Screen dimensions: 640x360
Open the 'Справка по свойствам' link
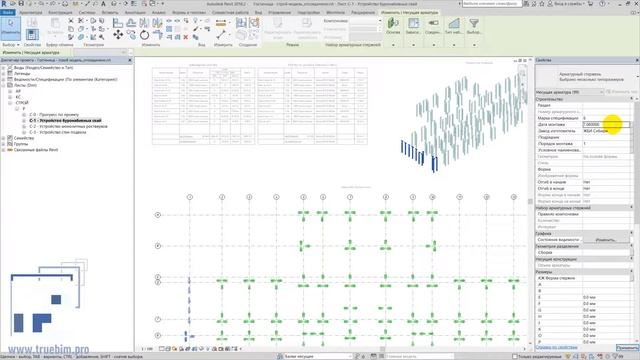point(556,347)
